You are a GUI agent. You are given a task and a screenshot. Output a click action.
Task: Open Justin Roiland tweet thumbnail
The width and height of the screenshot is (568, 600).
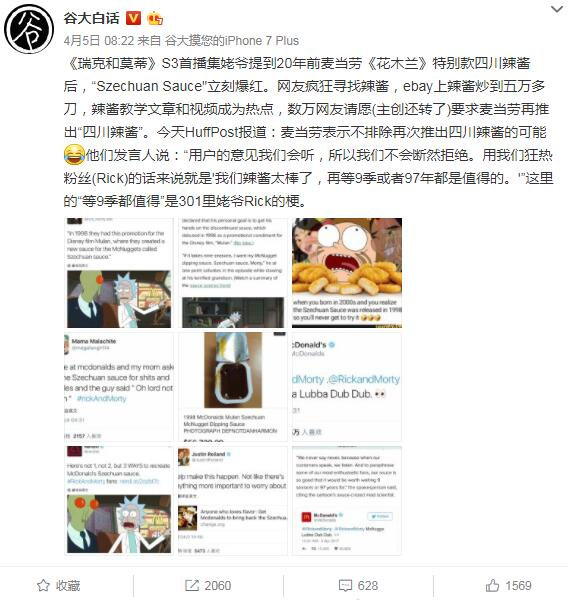[x=233, y=501]
